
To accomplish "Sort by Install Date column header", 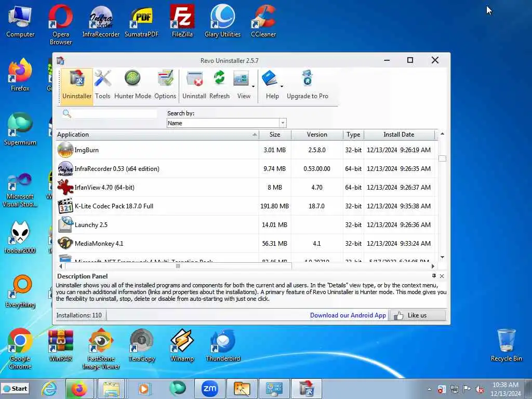I will [399, 135].
